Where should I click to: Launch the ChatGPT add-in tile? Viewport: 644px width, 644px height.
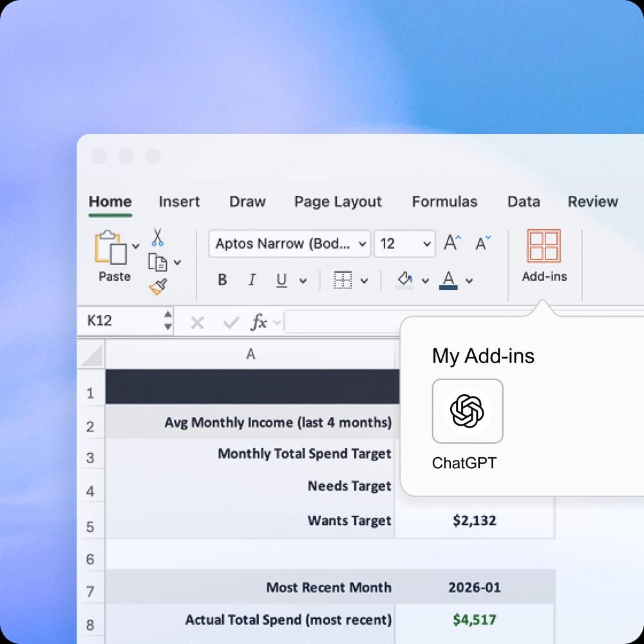(x=468, y=411)
